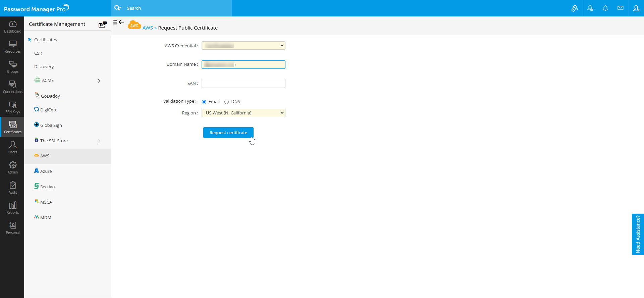
Task: Open Certificates in the submenu list
Action: pyautogui.click(x=46, y=40)
